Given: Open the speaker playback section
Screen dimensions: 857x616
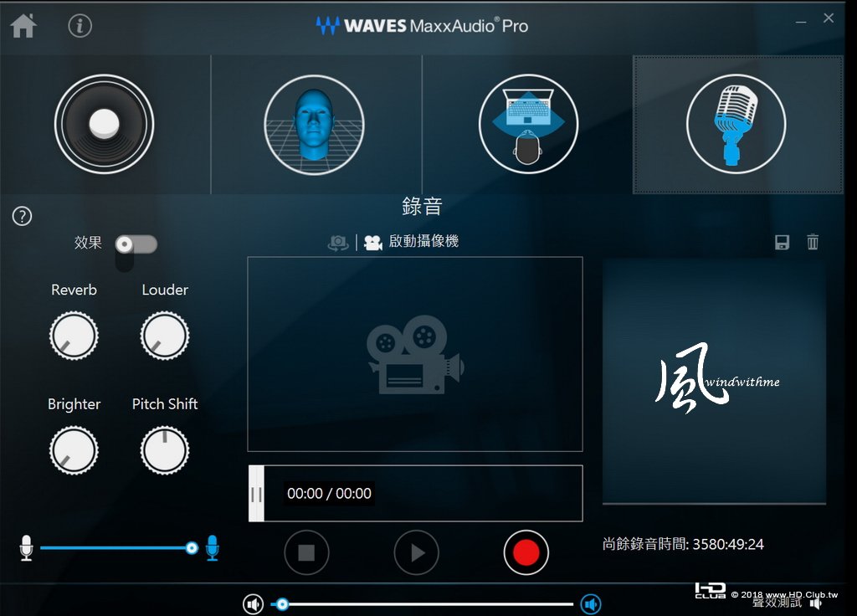Looking at the screenshot, I should click(104, 124).
